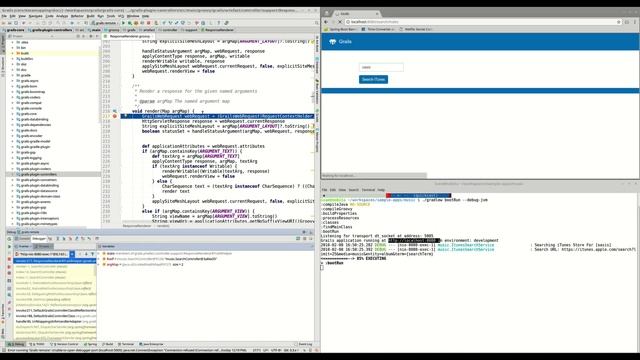Viewport: 640px width, 360px height.
Task: Click the Search iTunes button
Action: pyautogui.click(x=373, y=79)
